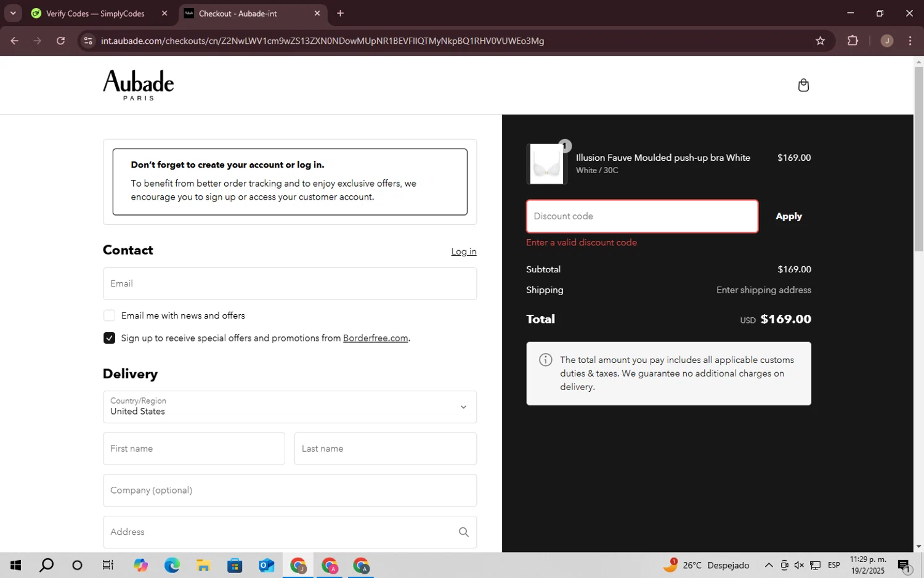
Task: Reload the checkout page
Action: [60, 41]
